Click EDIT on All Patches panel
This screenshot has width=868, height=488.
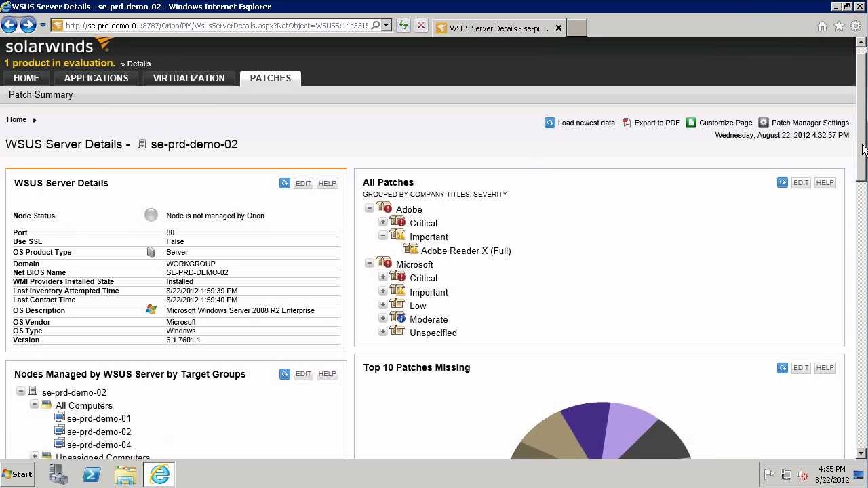(801, 182)
